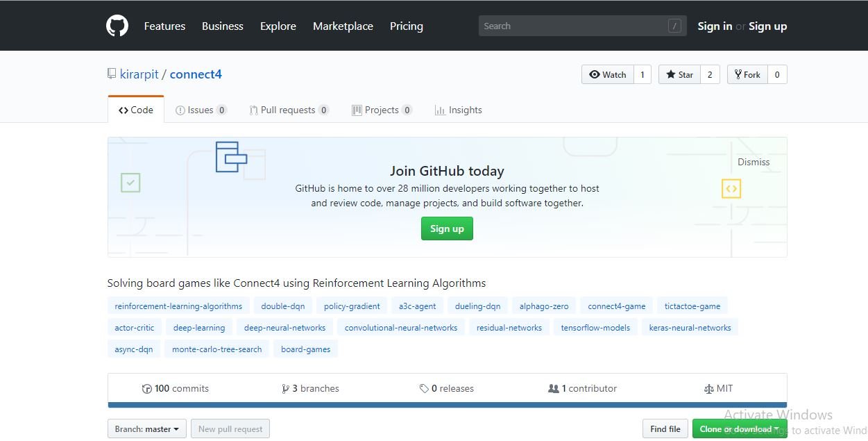Open the deep-learning topic tag

pos(199,328)
